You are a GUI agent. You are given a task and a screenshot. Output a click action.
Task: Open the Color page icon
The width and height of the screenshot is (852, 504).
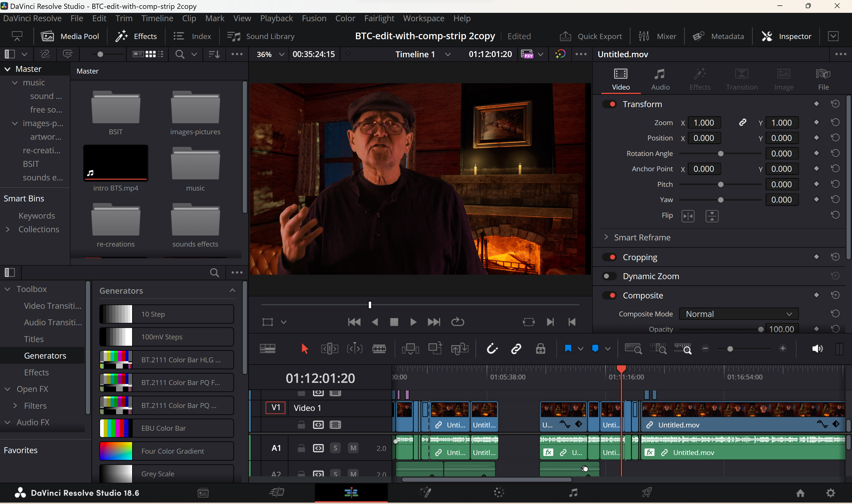coord(499,493)
